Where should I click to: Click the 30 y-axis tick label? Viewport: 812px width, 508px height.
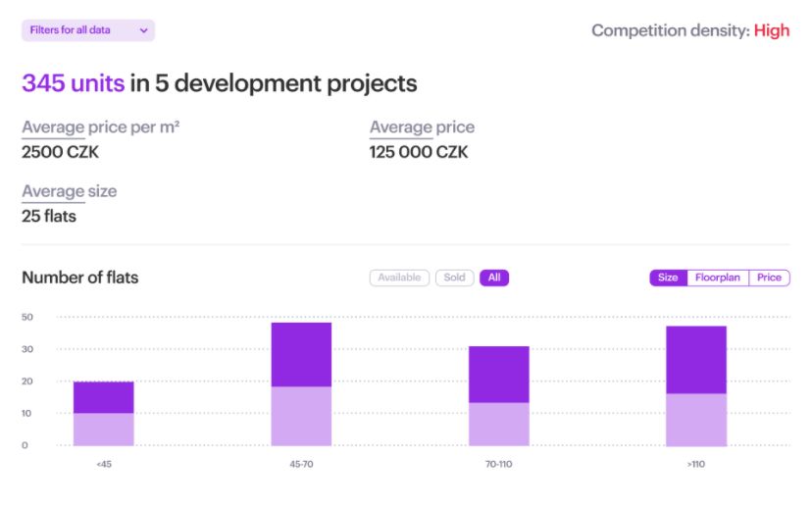click(x=27, y=349)
